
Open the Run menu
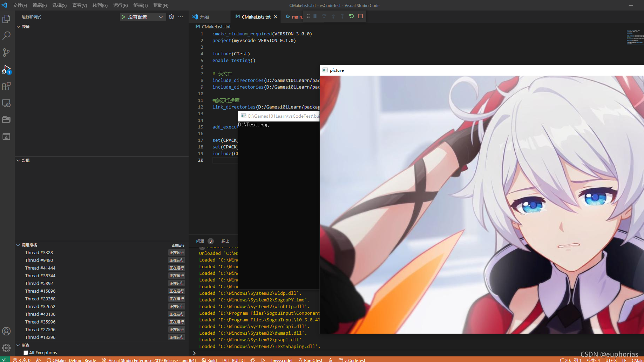(120, 5)
